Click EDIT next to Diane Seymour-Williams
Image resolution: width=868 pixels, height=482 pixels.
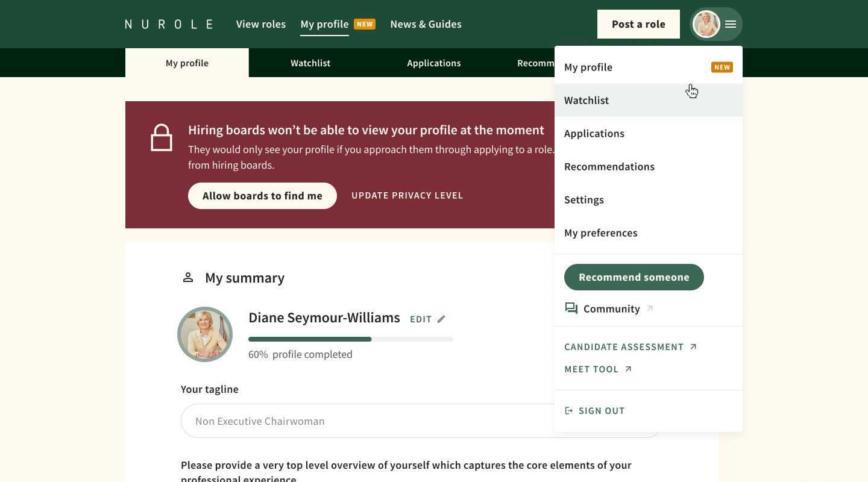pyautogui.click(x=421, y=319)
